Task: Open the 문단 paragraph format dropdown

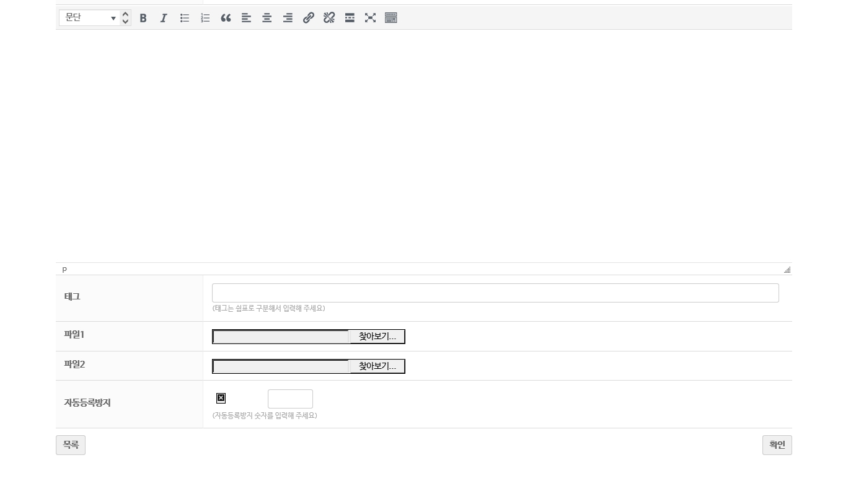Action: click(89, 18)
